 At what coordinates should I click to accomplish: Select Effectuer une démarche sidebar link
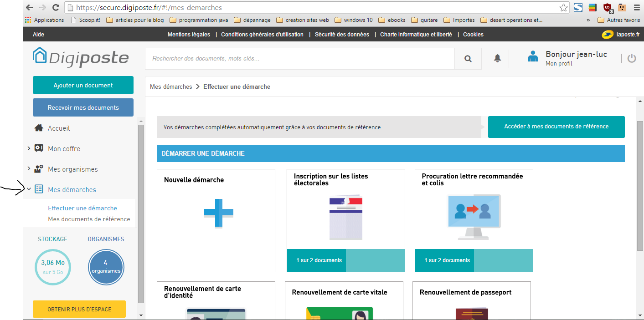[x=82, y=208]
